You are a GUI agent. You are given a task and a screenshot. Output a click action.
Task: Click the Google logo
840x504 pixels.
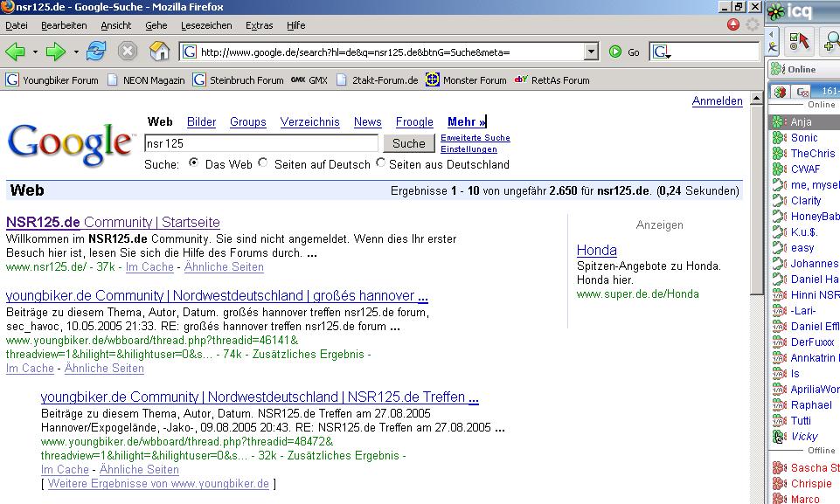pyautogui.click(x=70, y=143)
